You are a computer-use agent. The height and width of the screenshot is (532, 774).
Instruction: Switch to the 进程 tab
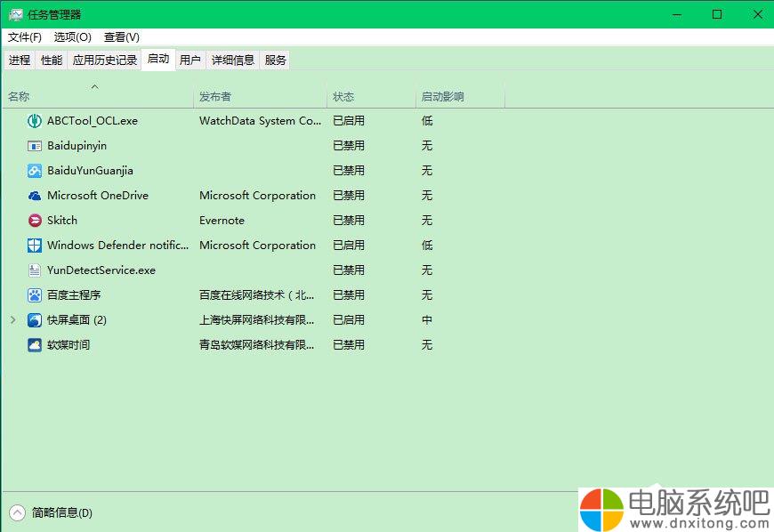20,60
